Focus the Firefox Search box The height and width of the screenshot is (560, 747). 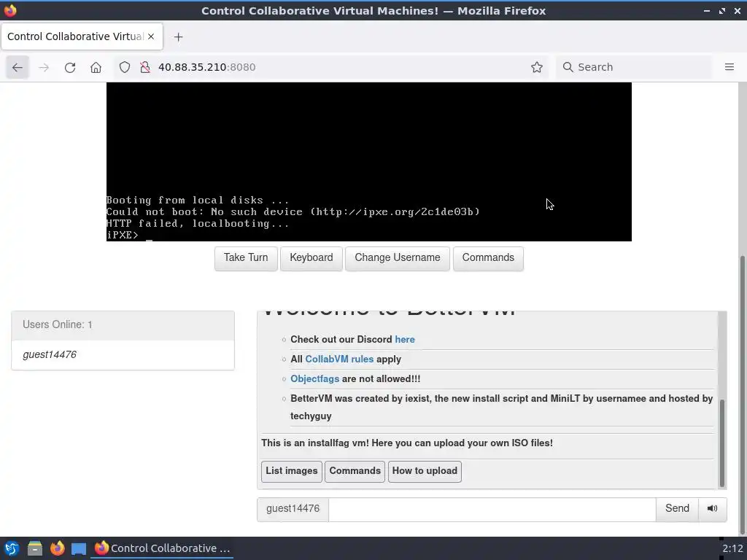pos(634,67)
